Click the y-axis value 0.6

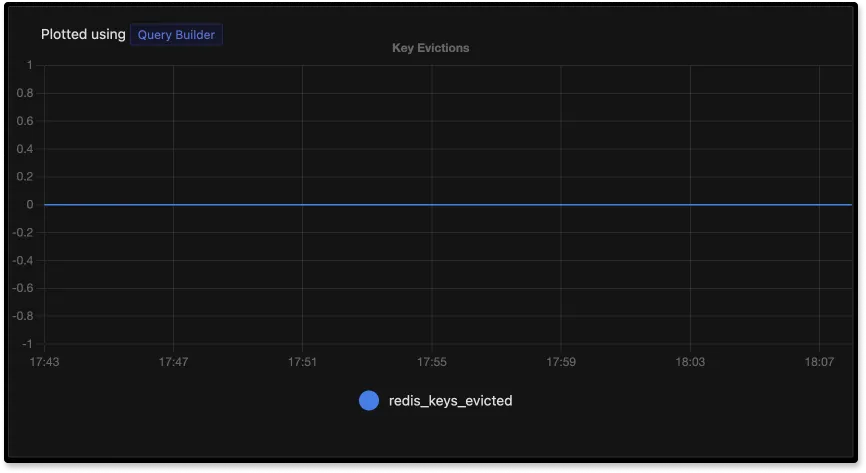[25, 121]
